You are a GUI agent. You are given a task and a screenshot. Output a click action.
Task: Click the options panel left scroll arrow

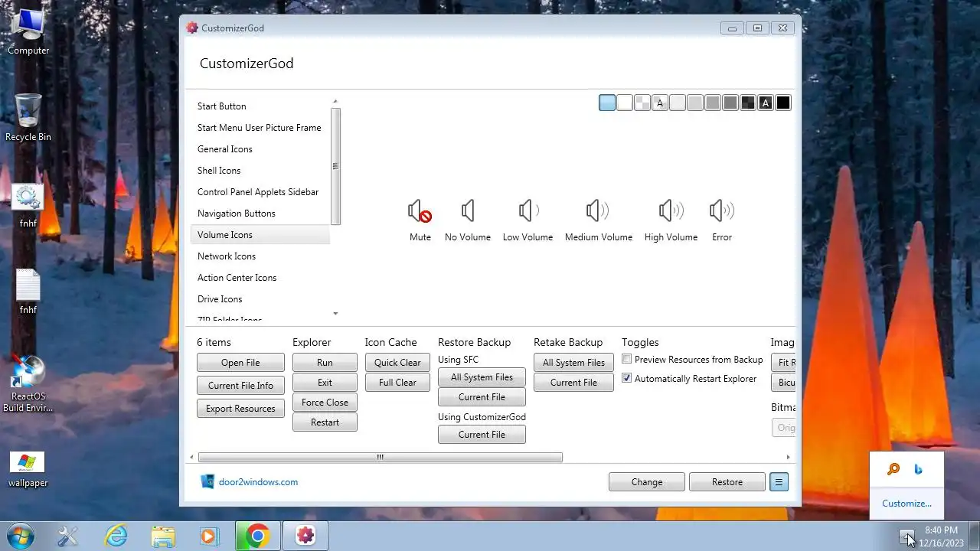[x=192, y=457]
